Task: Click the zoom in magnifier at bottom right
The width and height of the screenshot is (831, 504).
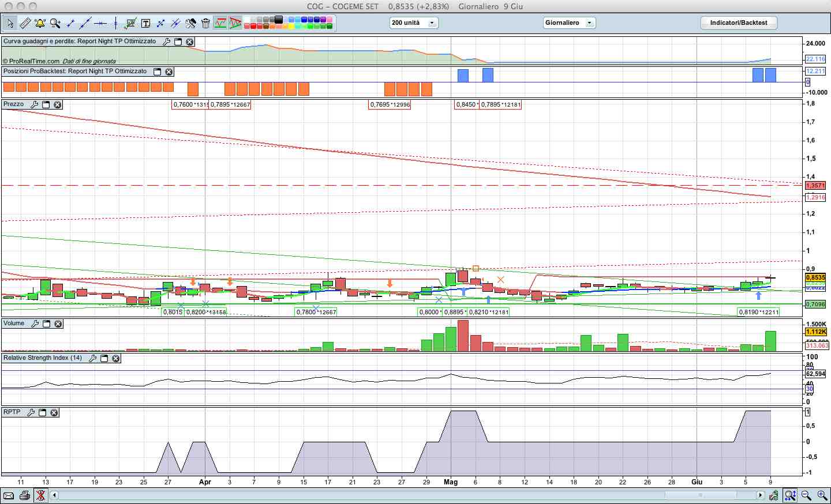Action: tap(822, 495)
